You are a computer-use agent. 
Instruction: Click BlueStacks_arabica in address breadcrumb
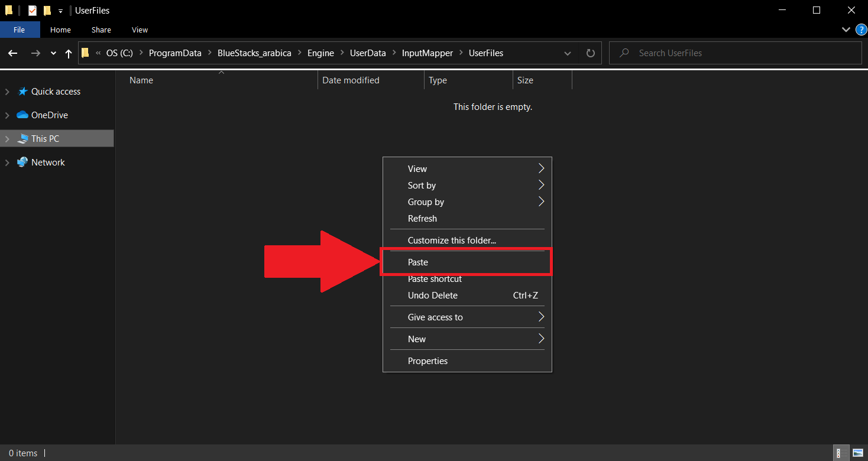254,53
